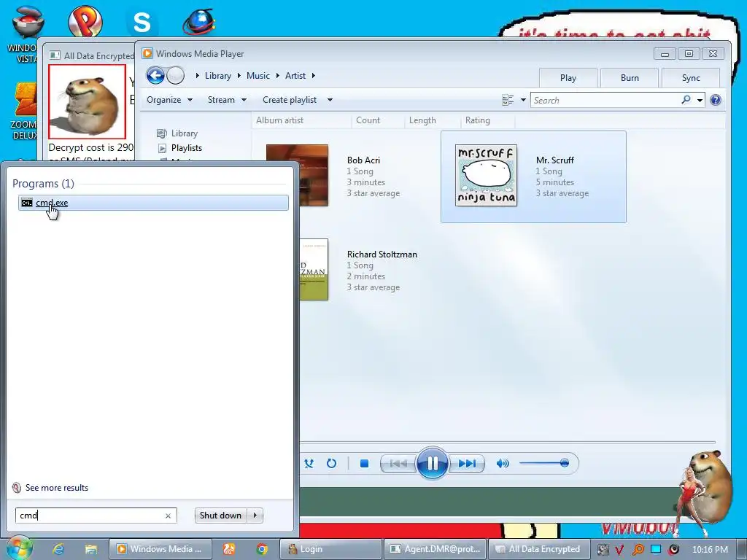Pause the current song
Image resolution: width=747 pixels, height=560 pixels.
click(432, 463)
